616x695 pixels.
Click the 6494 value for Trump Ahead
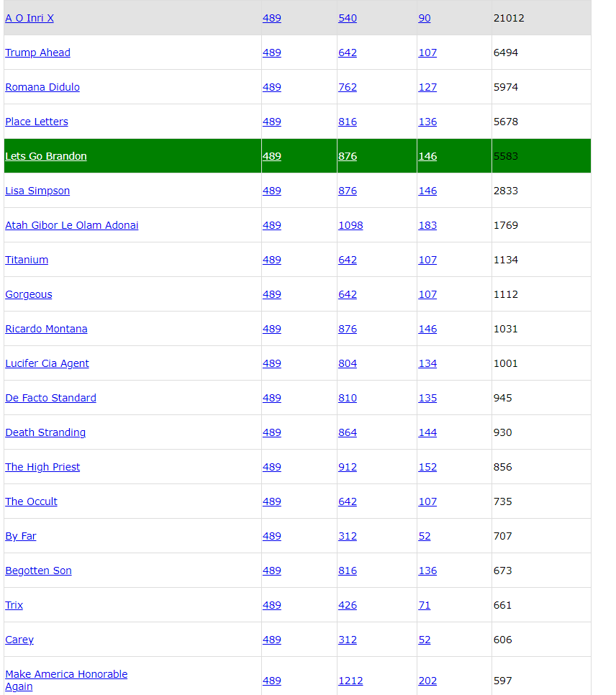(x=506, y=53)
